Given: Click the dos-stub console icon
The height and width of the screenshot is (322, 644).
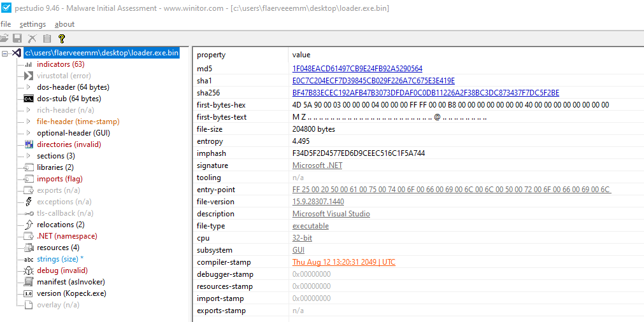Looking at the screenshot, I should coord(29,99).
